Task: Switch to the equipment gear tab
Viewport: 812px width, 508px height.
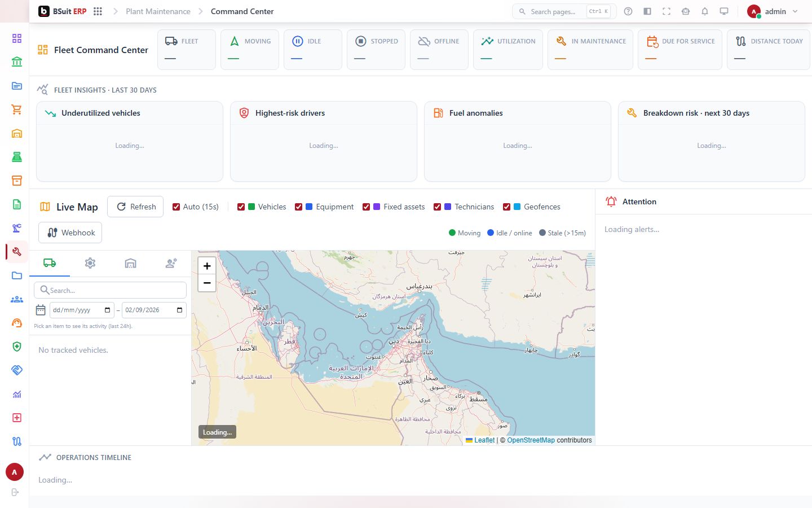Action: (x=90, y=263)
